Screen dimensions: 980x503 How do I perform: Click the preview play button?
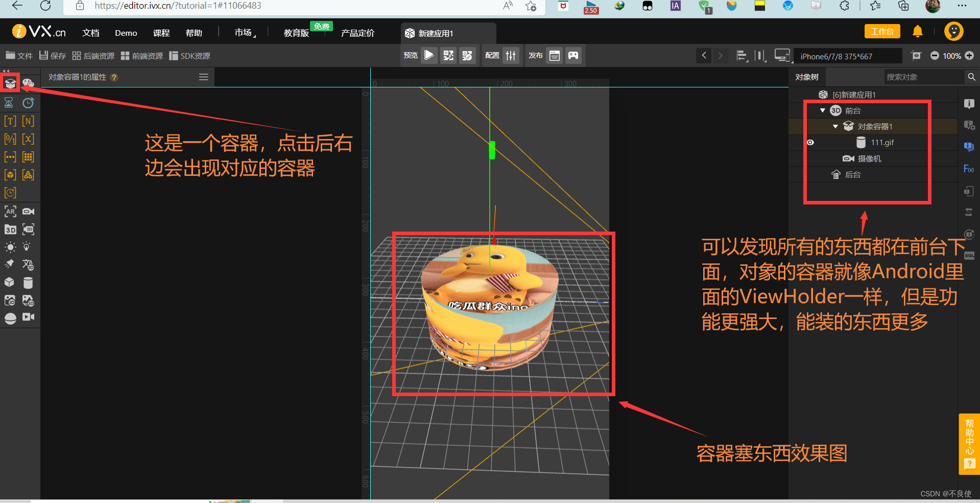429,55
